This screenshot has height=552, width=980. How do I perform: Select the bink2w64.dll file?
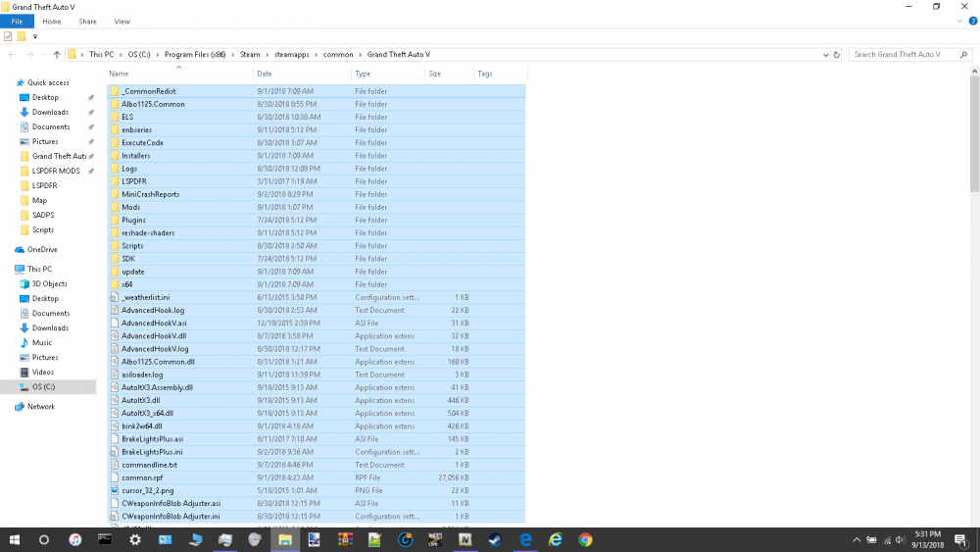point(317,427)
